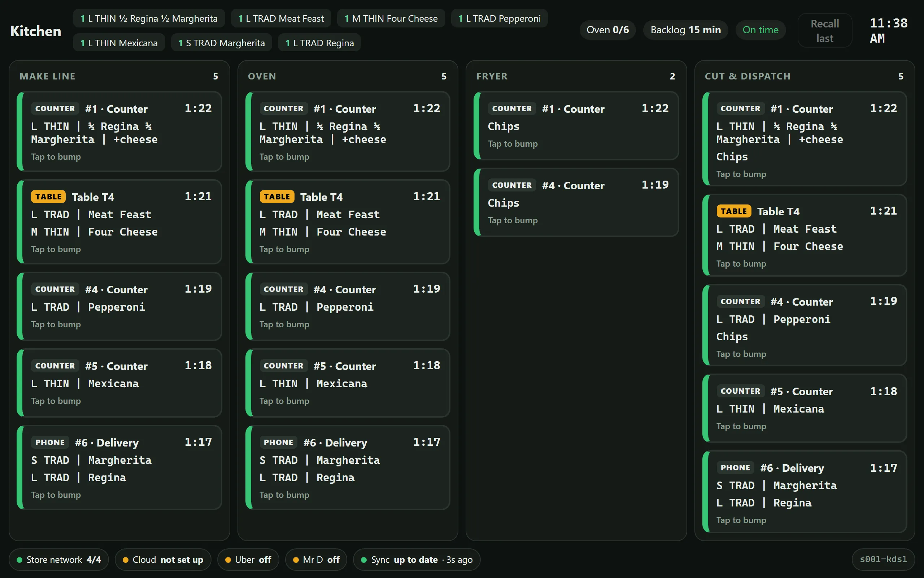Bump Fryer #1 Counter Chips card
Screen dimensions: 924x578
(x=576, y=126)
